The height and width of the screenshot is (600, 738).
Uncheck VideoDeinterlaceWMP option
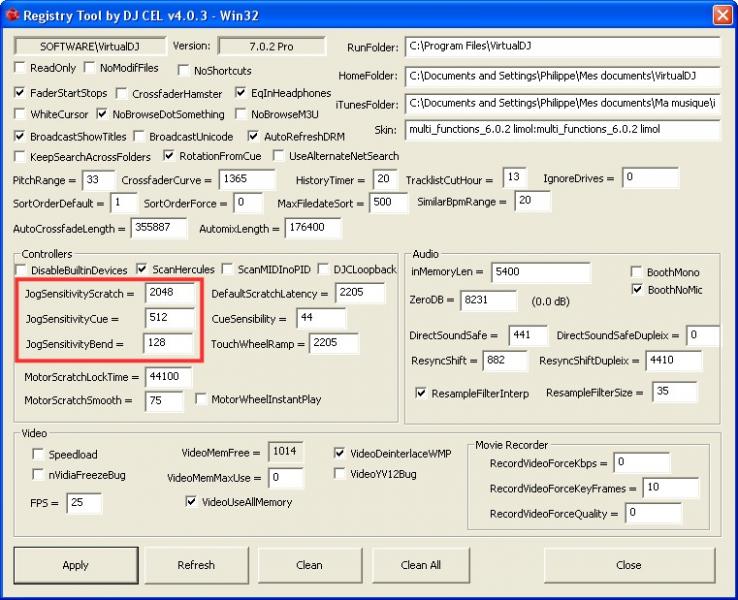tap(340, 453)
